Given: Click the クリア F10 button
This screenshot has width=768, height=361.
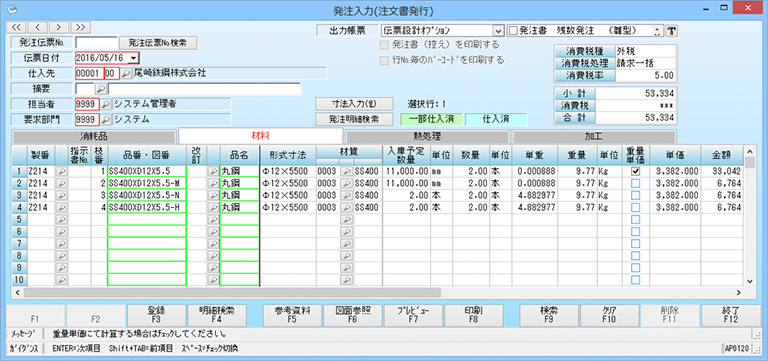Looking at the screenshot, I should (x=609, y=314).
